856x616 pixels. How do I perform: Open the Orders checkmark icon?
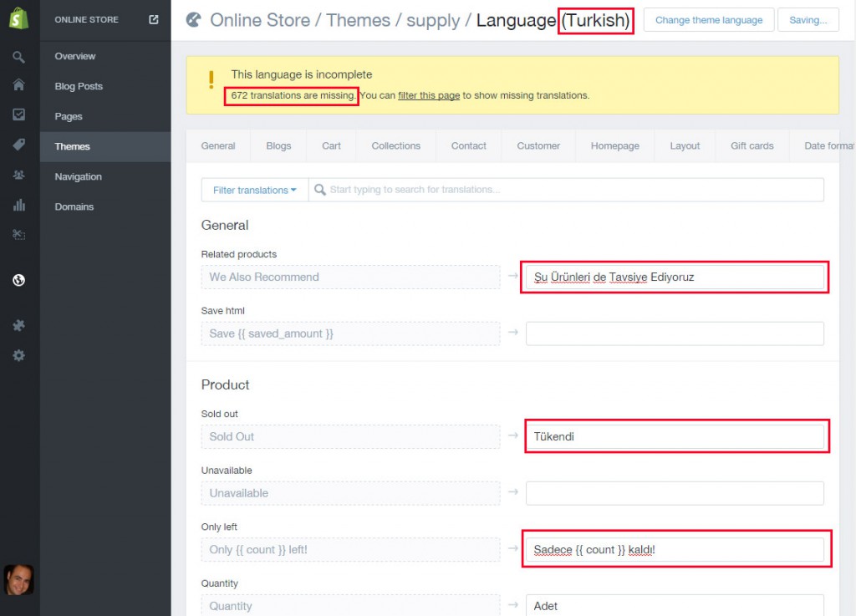pos(18,115)
